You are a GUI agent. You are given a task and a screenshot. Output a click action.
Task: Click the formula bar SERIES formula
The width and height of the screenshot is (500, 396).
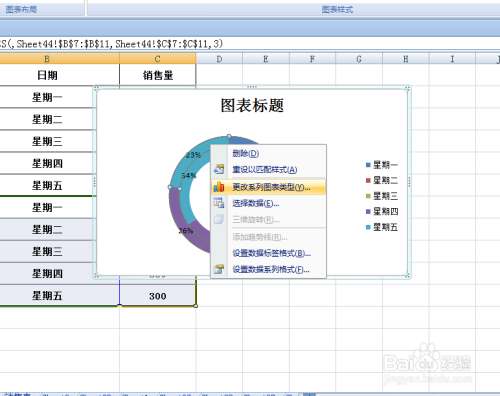[111, 44]
